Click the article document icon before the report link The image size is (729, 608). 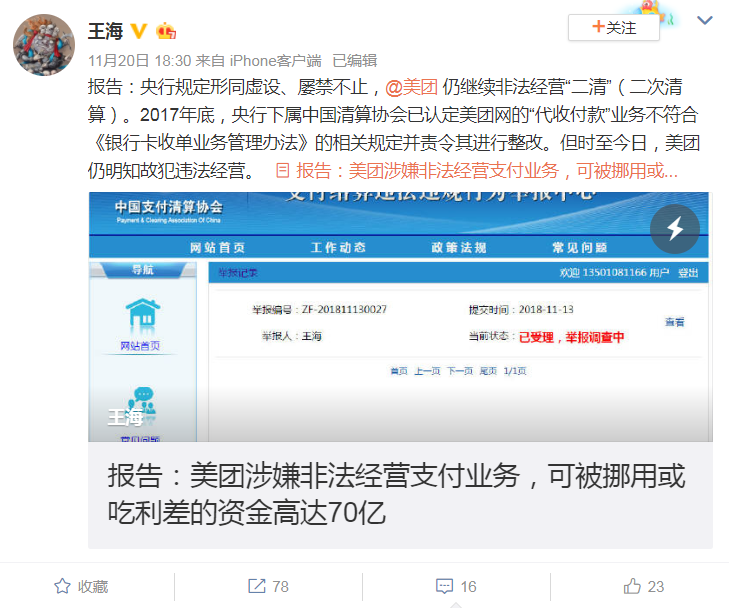point(283,171)
